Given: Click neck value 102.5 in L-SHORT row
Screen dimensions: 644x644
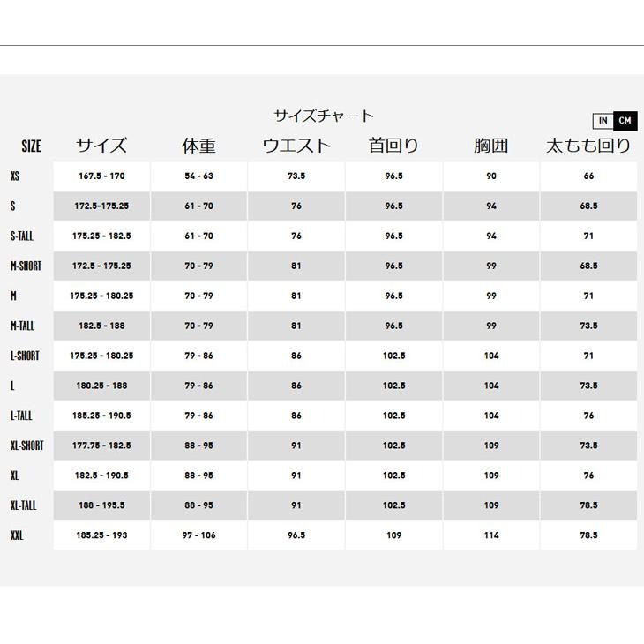Looking at the screenshot, I should [393, 356].
